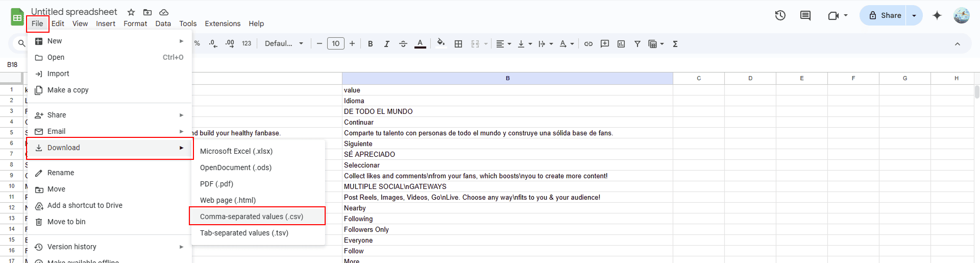Expand the Share button dropdown arrow
Image resolution: width=980 pixels, height=263 pixels.
[914, 15]
